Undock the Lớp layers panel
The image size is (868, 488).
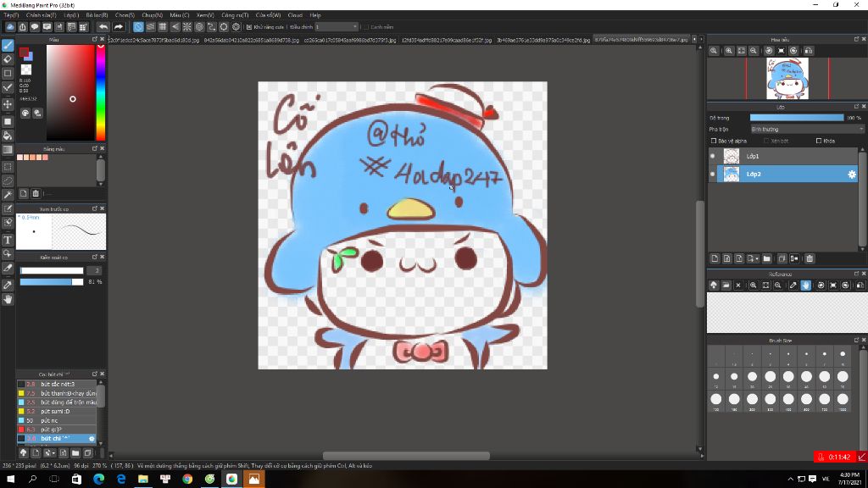point(856,106)
